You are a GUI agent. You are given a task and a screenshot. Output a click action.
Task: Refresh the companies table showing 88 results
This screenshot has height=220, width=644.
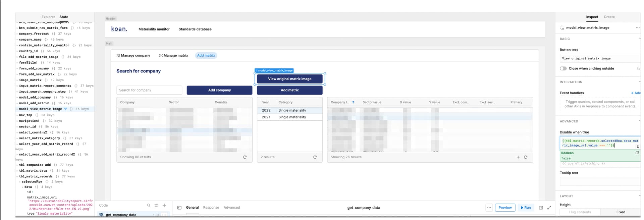point(245,157)
